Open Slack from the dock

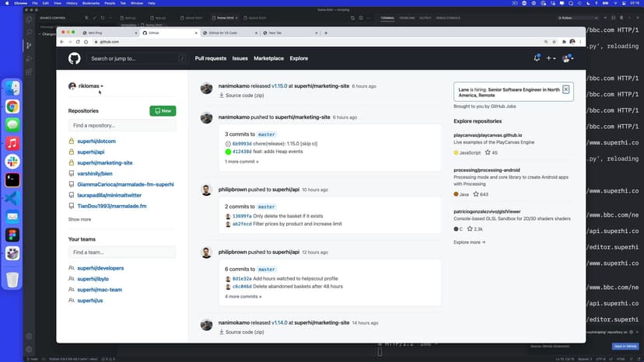click(12, 161)
